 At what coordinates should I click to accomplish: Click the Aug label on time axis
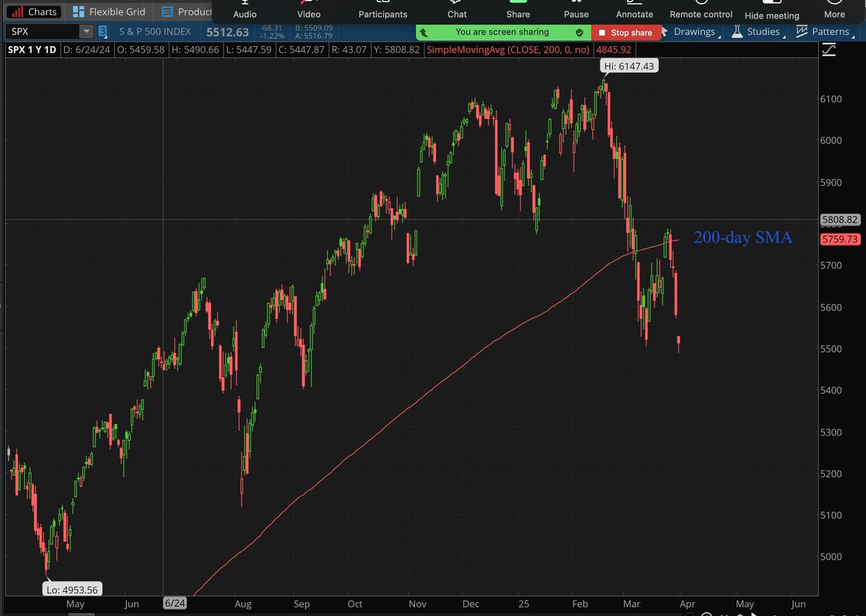point(243,604)
